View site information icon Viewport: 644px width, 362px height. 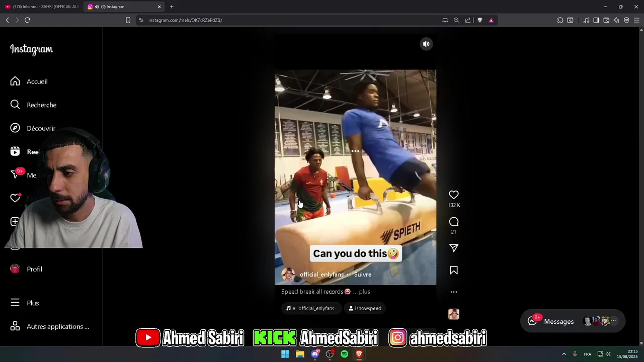141,20
